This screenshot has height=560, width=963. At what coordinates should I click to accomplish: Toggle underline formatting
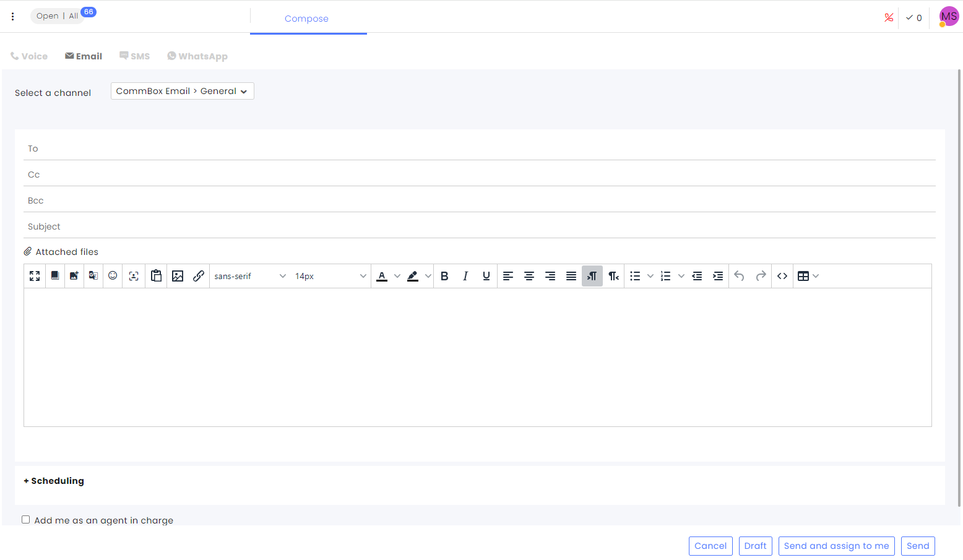point(486,276)
